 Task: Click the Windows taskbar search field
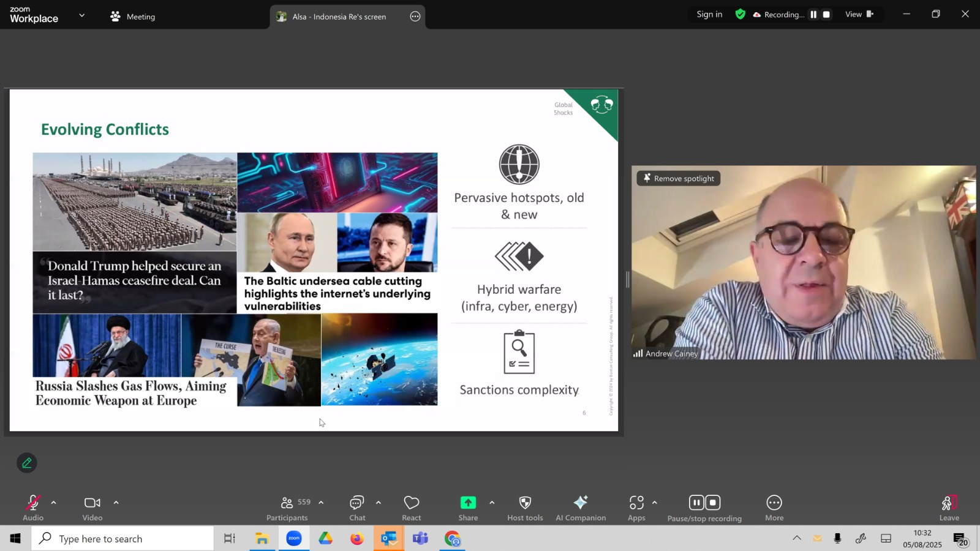(123, 538)
